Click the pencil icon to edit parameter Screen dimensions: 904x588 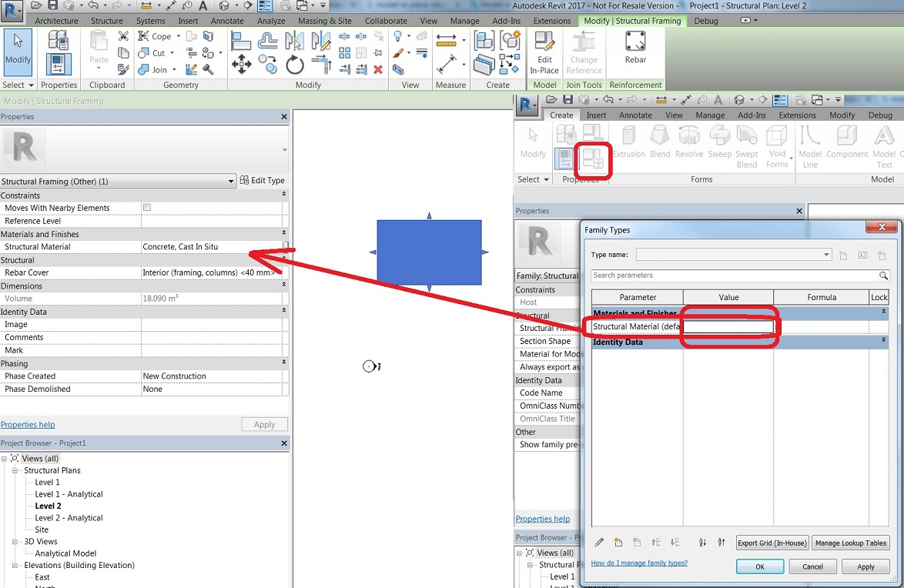tap(598, 543)
